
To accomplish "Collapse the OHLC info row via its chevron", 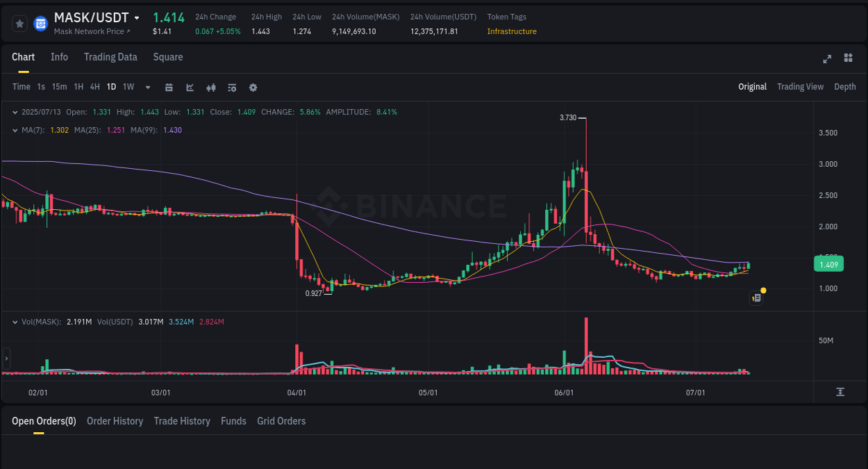I will [x=15, y=112].
